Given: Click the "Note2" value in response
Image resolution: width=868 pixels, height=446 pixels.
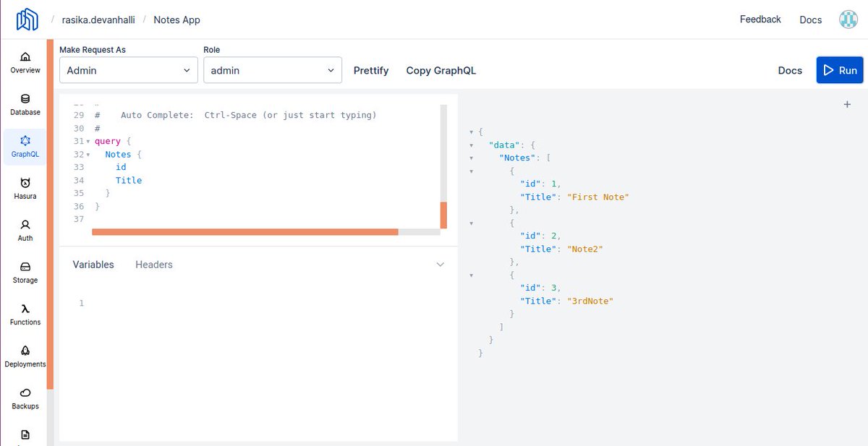Looking at the screenshot, I should 585,249.
